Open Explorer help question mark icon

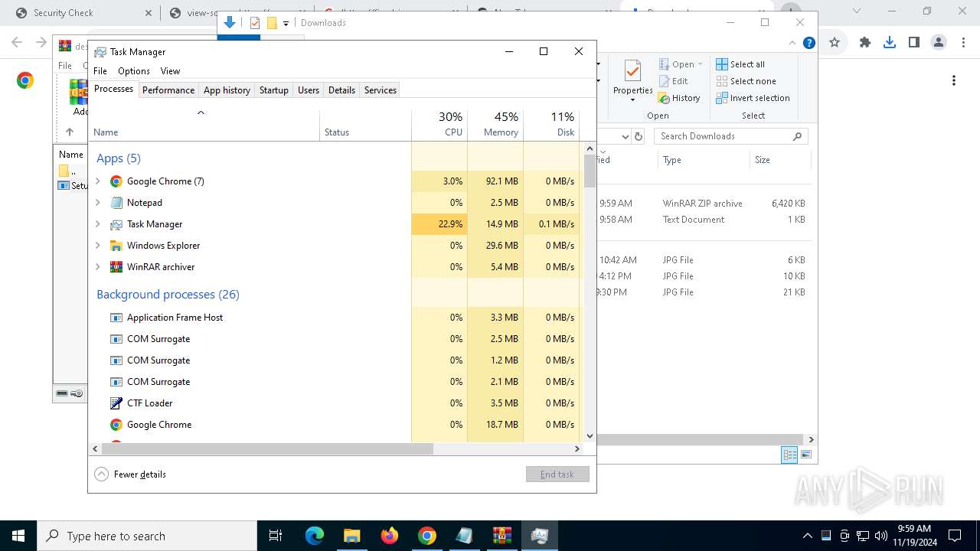pos(808,43)
